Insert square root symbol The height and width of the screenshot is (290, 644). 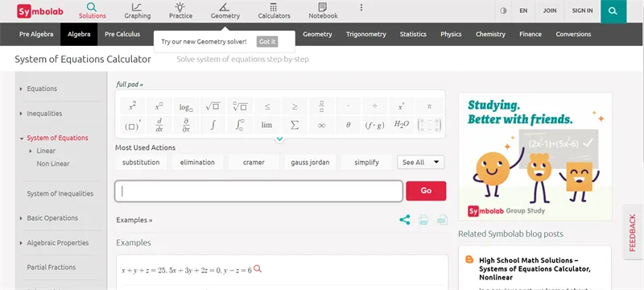pos(213,106)
